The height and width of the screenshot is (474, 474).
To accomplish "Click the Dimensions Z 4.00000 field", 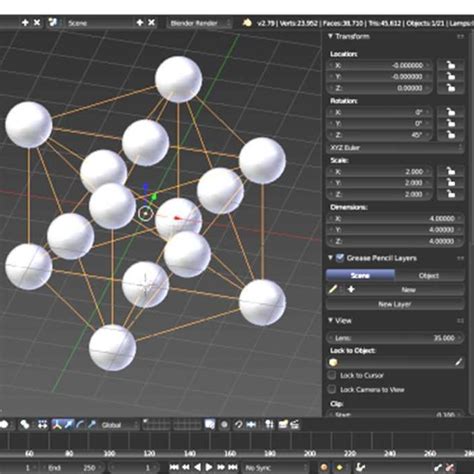I will point(395,241).
